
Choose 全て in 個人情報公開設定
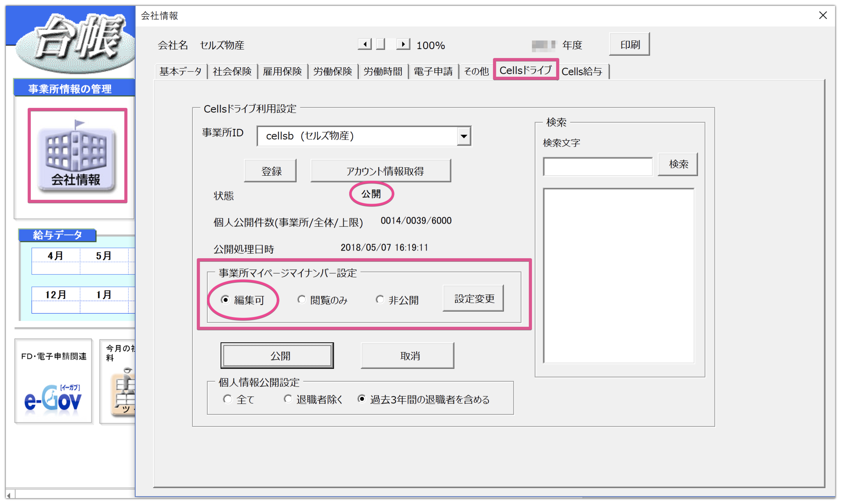(x=239, y=399)
